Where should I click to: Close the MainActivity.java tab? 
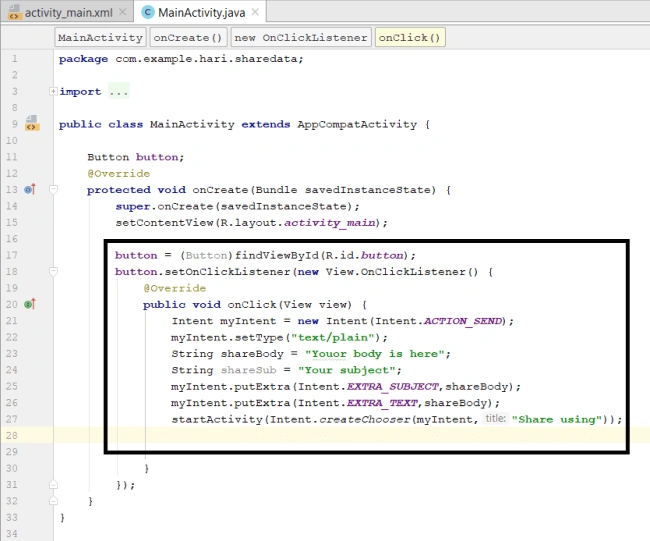pos(255,12)
